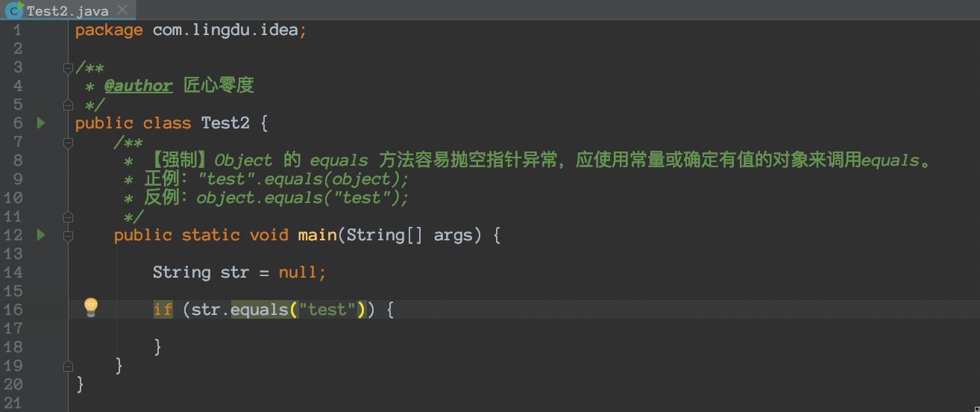Click the "test" string literal in the if statement
Image resolution: width=980 pixels, height=412 pixels.
[x=327, y=309]
